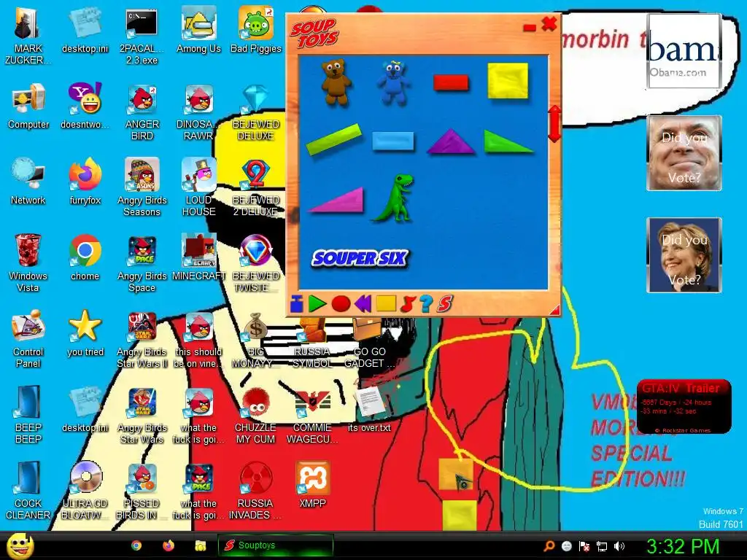
Task: Click the red up-down arrow on toybox edge
Action: pos(554,124)
